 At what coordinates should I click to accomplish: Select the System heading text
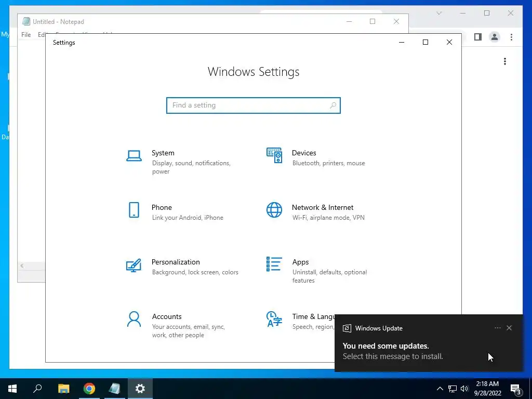(163, 153)
